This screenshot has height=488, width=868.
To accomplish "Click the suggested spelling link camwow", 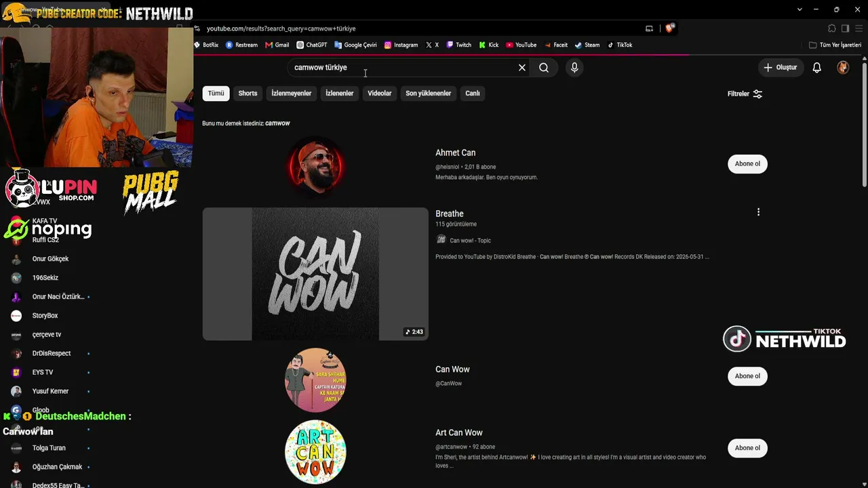I will [277, 123].
